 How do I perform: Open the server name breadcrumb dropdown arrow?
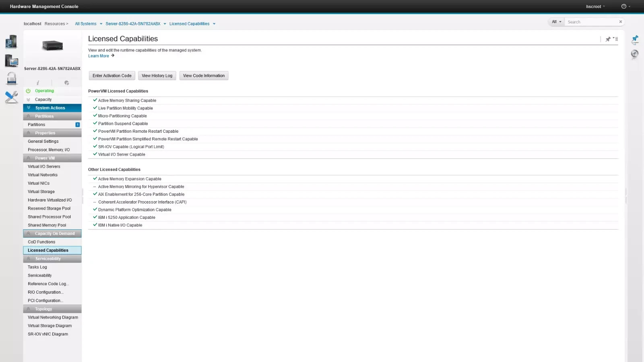coord(165,24)
